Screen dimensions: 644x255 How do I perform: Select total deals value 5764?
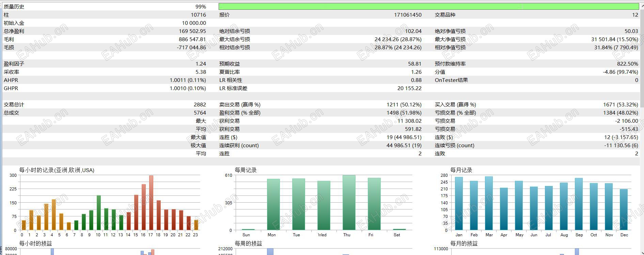(200, 113)
